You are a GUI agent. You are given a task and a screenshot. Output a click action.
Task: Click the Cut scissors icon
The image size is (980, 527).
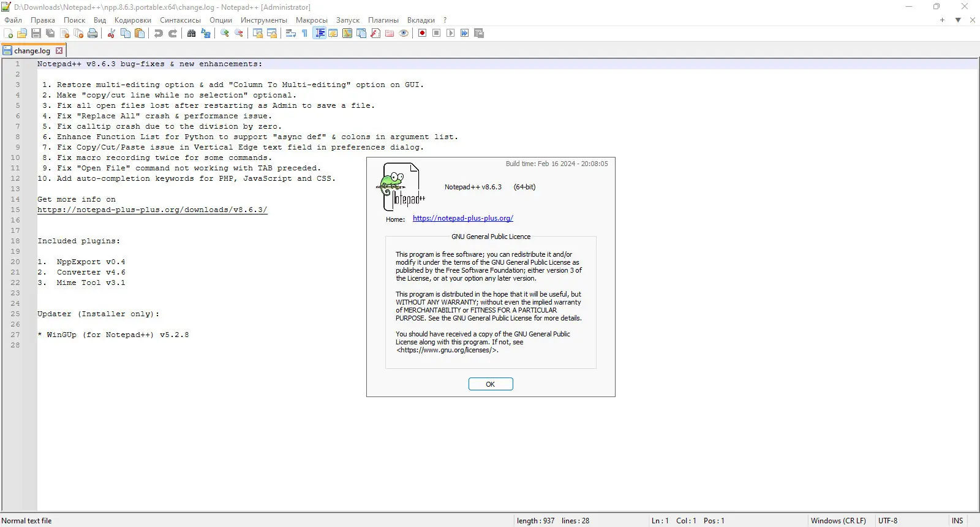[111, 33]
